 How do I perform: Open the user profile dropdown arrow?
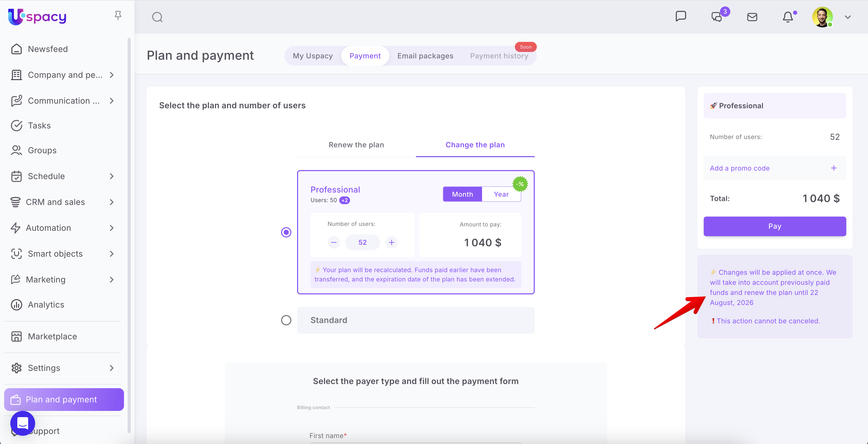[847, 17]
